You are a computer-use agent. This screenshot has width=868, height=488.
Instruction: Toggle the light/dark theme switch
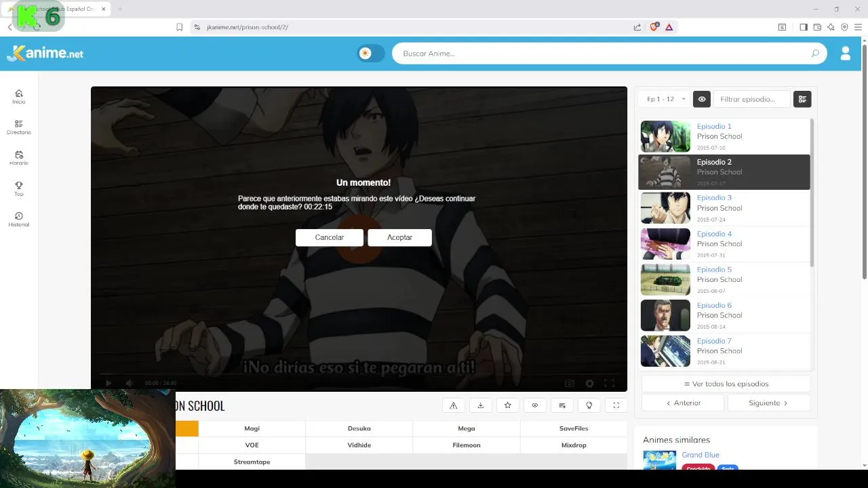pyautogui.click(x=371, y=54)
